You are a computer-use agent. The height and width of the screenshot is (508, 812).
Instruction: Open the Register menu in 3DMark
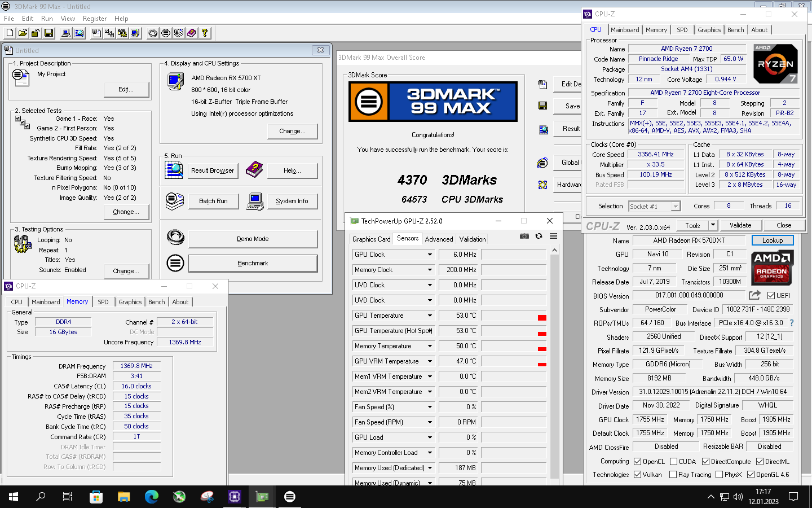coord(95,19)
